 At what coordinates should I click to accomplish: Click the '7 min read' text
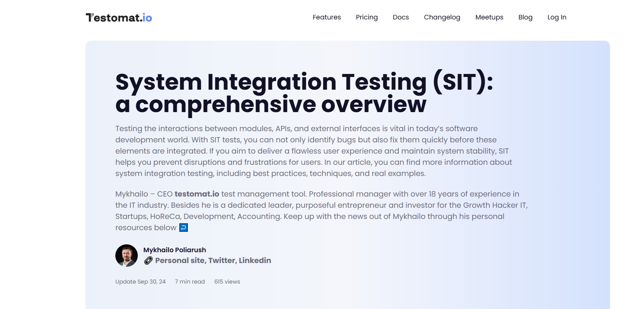tap(190, 282)
